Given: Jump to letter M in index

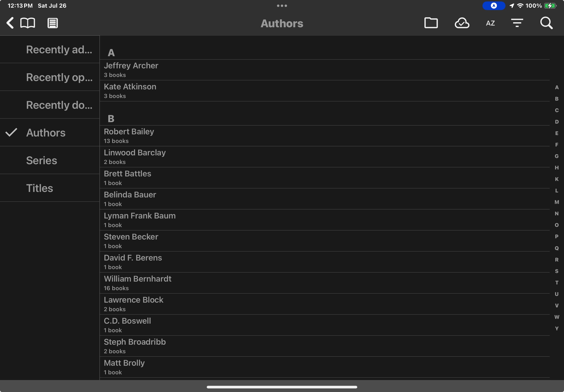Looking at the screenshot, I should [x=557, y=202].
